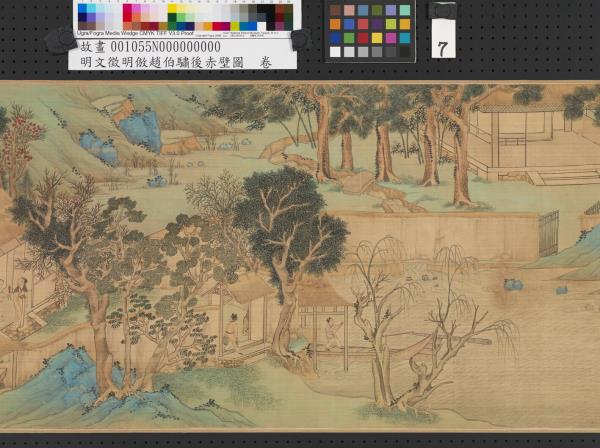
Task: Pick the yellow patch on the ColorChecker
Action: [x=378, y=38]
